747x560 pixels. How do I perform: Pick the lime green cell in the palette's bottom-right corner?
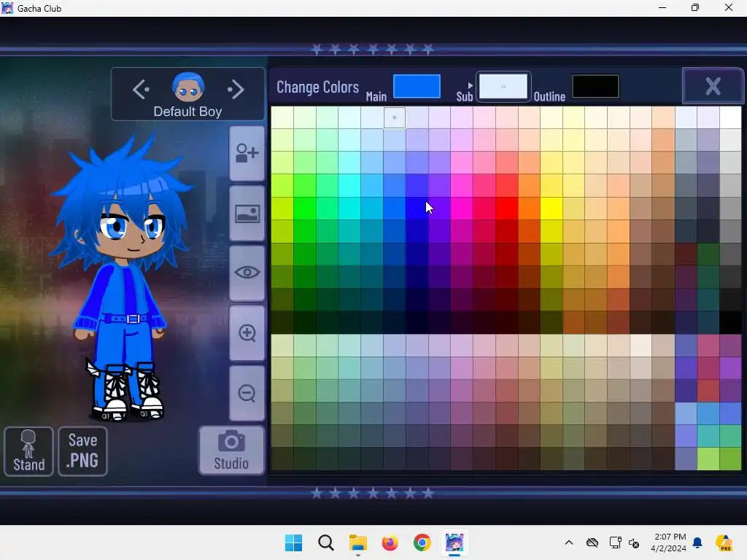pos(730,459)
